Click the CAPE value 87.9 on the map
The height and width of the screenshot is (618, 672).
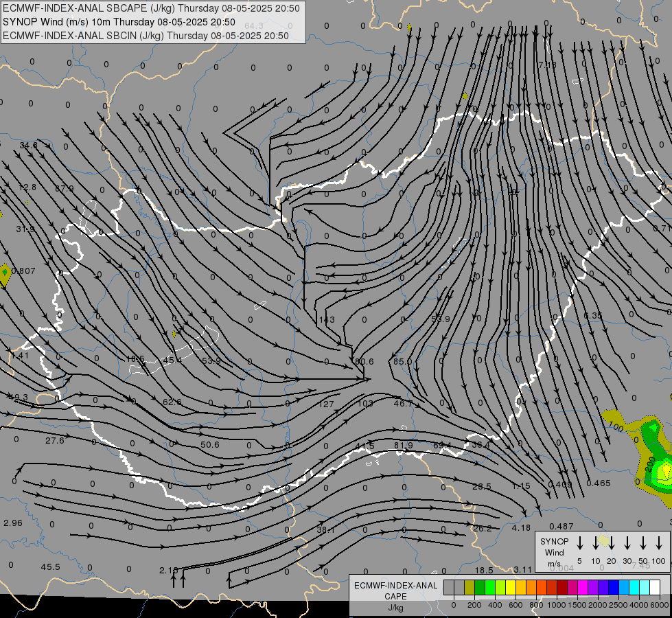[65, 189]
